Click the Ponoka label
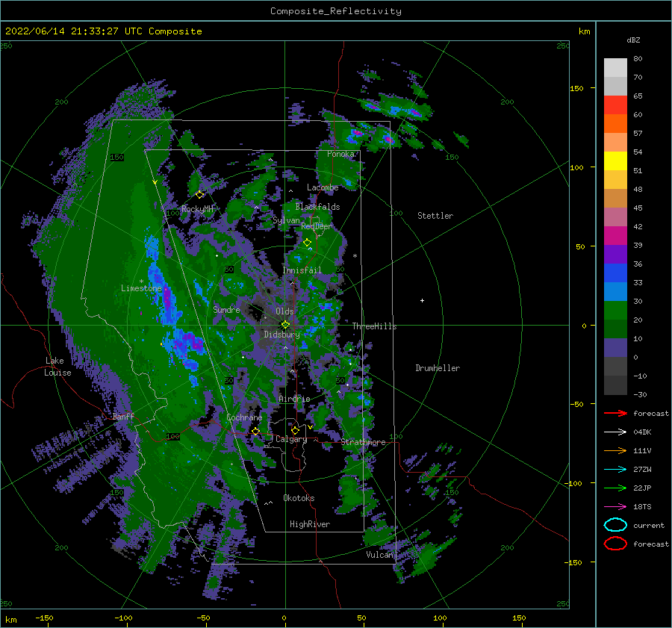This screenshot has width=672, height=628. click(x=340, y=154)
